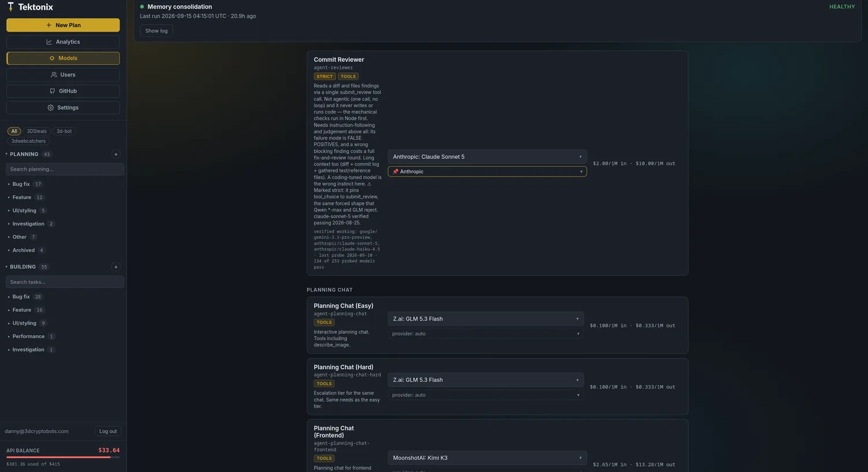Open the Commit Reviewer model dropdown

[487, 157]
